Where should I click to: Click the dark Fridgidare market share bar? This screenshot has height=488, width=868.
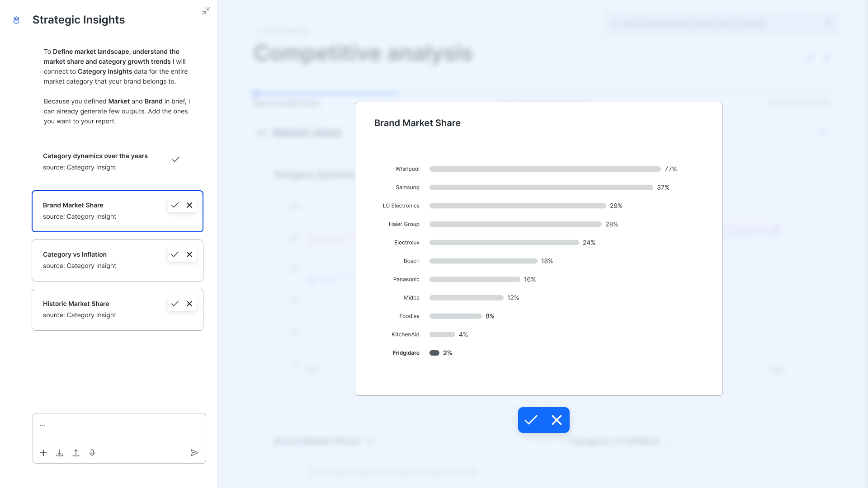click(434, 353)
